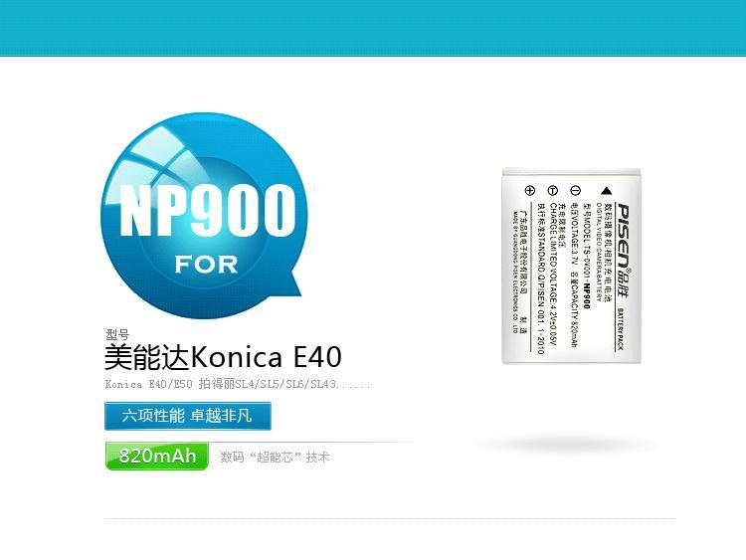Viewport: 746px width, 560px height.
Task: Click the FOR text in the bubble
Action: (206, 265)
